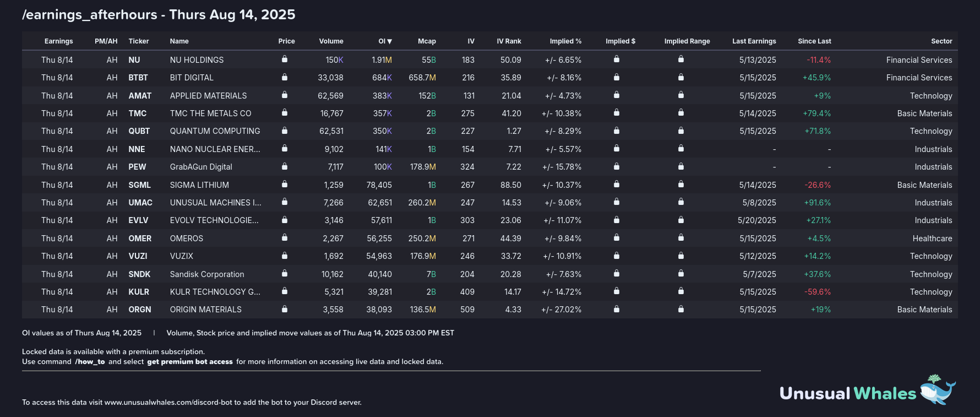The width and height of the screenshot is (980, 417).
Task: Click the Since Last column header
Action: 814,41
